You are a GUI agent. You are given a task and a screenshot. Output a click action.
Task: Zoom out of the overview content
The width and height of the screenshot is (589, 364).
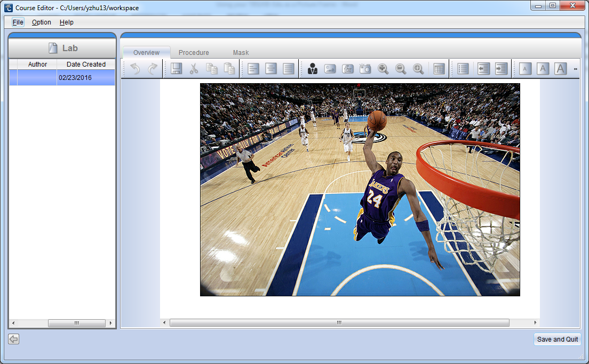(401, 68)
